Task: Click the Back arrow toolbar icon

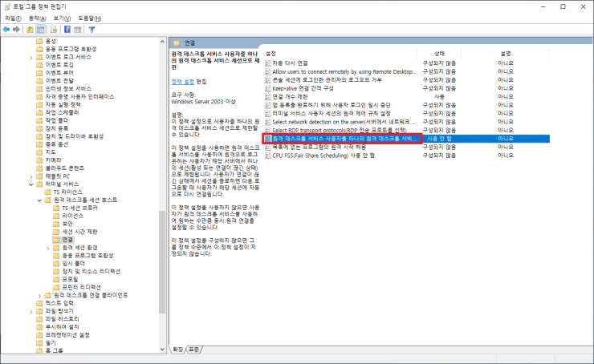Action: (6, 30)
